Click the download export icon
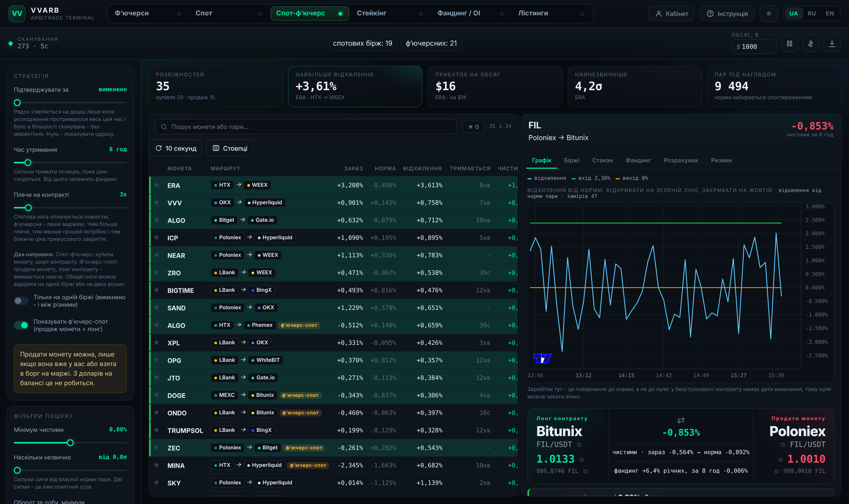This screenshot has height=504, width=849. tap(832, 44)
